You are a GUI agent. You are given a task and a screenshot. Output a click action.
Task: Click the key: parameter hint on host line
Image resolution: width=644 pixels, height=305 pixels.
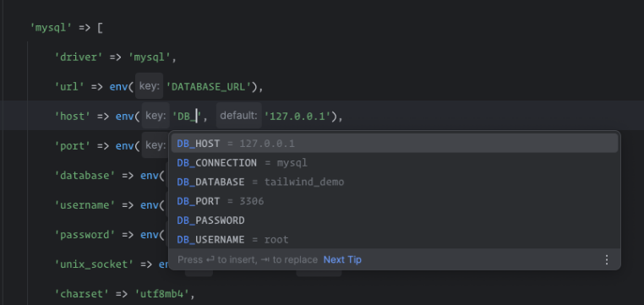coord(156,117)
